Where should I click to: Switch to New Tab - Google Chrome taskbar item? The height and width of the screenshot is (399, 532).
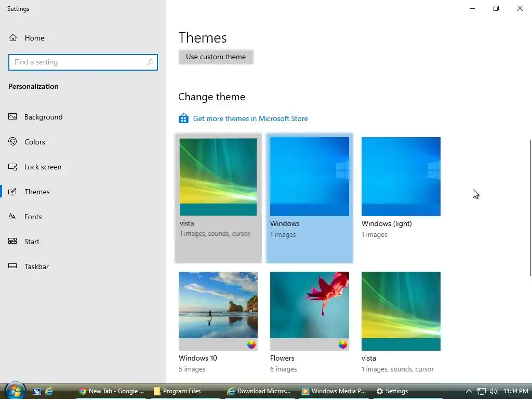click(111, 391)
